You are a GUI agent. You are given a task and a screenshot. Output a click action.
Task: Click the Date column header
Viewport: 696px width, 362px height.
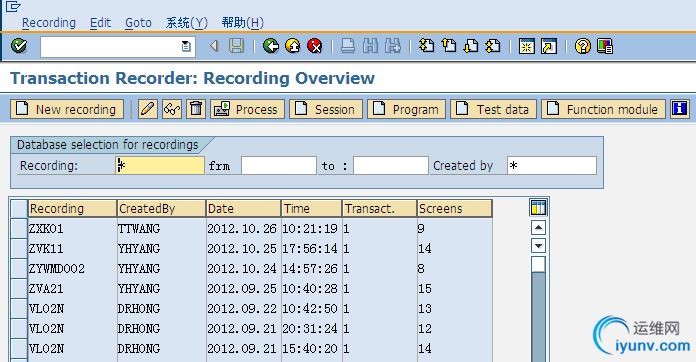click(244, 208)
